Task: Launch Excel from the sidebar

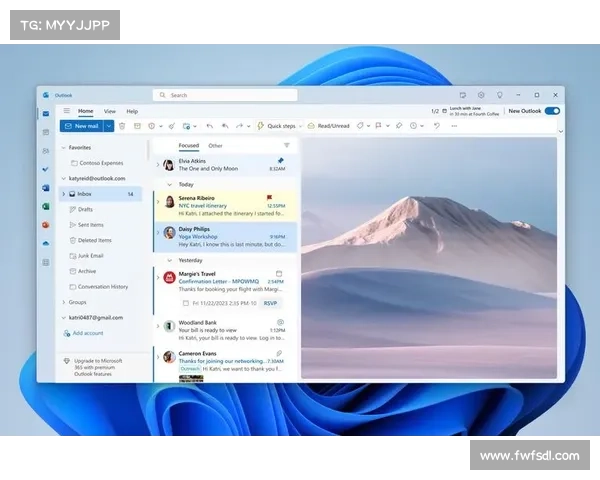Action: click(x=46, y=206)
